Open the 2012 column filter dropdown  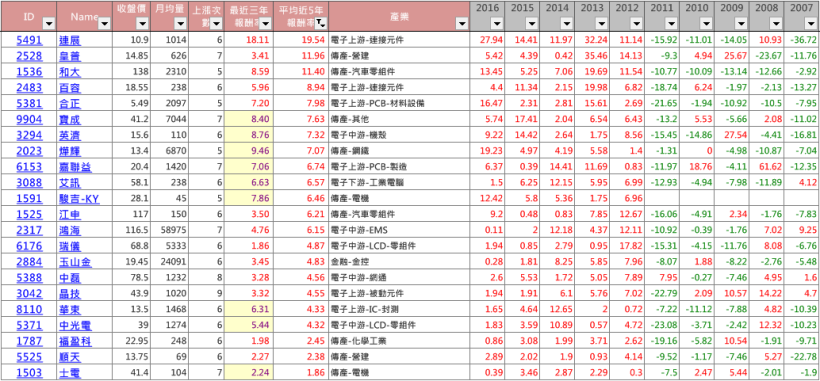pyautogui.click(x=637, y=23)
